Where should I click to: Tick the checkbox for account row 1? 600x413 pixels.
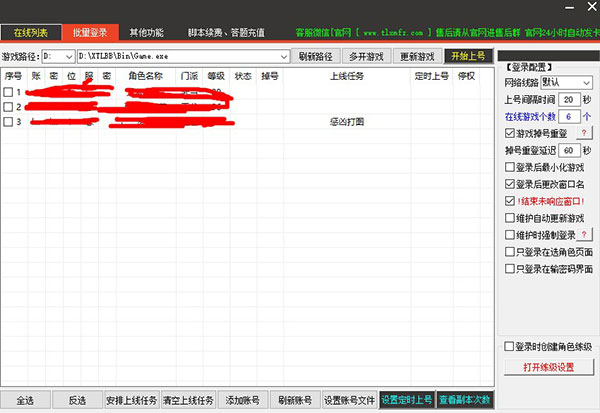8,92
